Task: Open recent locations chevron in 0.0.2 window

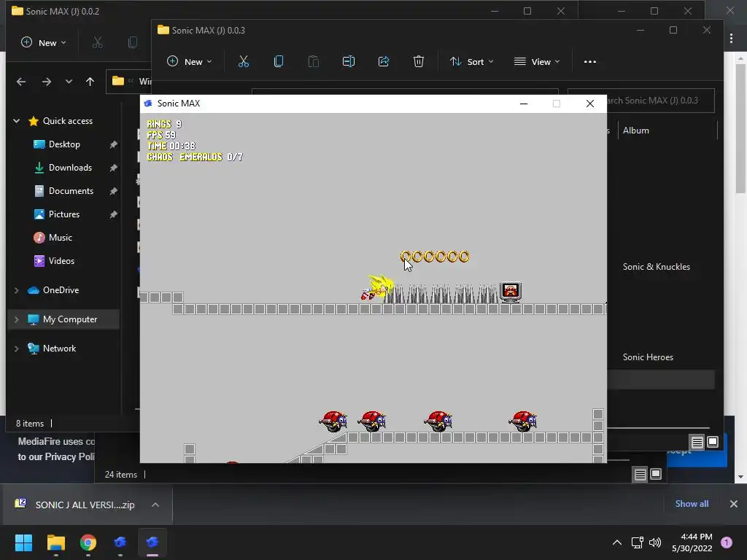Action: pyautogui.click(x=69, y=82)
